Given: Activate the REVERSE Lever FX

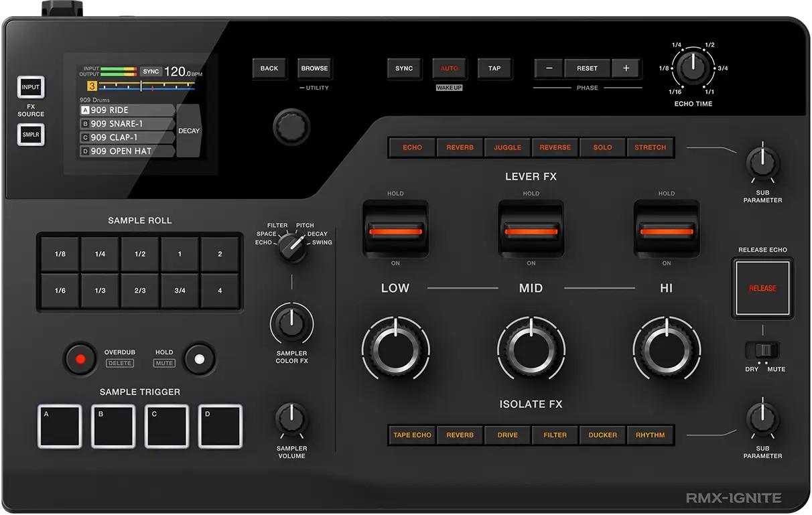Looking at the screenshot, I should (554, 147).
